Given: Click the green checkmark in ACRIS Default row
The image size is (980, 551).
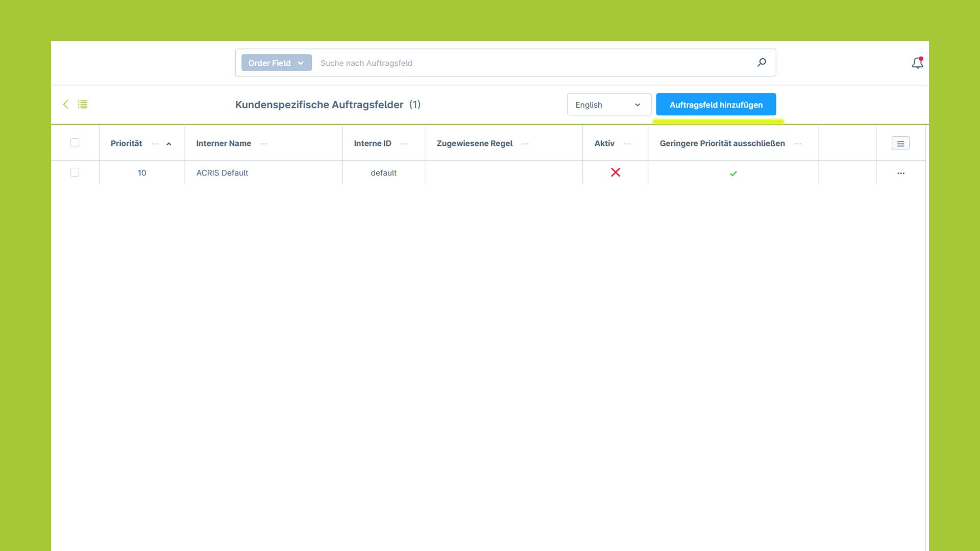Looking at the screenshot, I should (x=733, y=173).
